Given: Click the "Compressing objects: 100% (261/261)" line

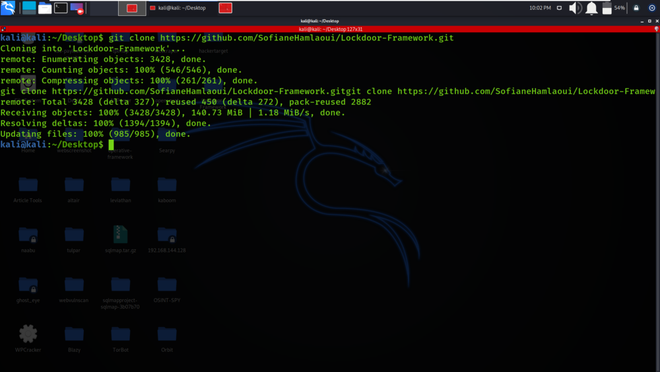Looking at the screenshot, I should click(129, 81).
